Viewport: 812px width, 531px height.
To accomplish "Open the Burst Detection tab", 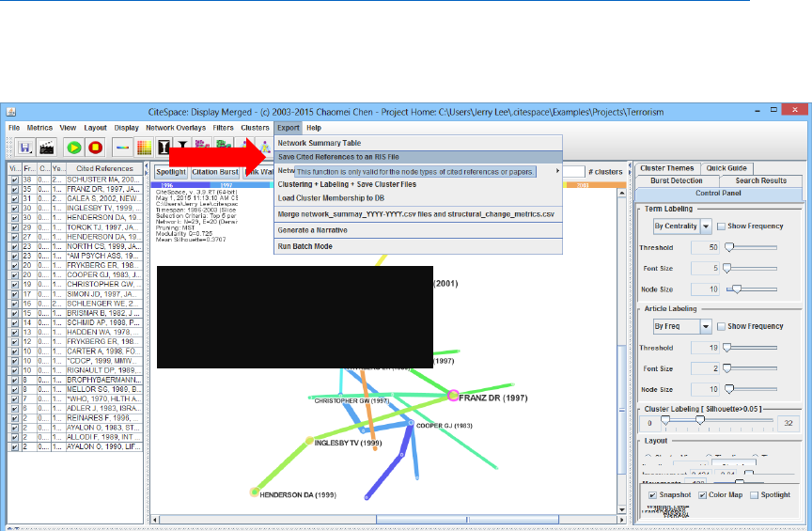I will point(677,180).
